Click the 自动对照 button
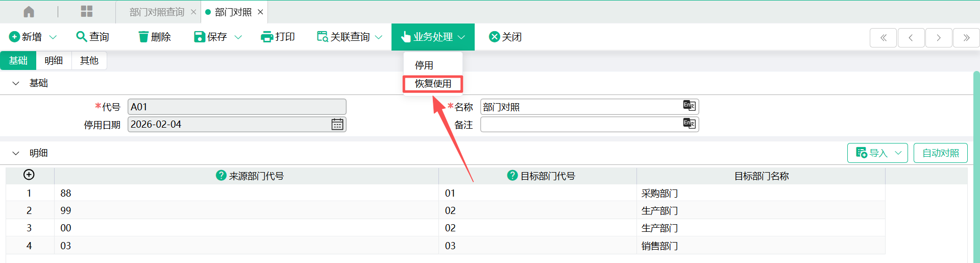 (940, 153)
